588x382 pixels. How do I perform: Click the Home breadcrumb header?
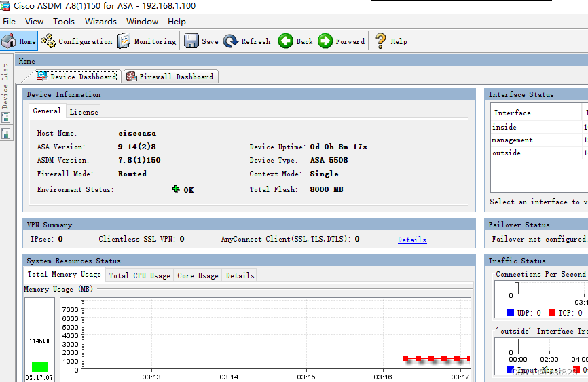pyautogui.click(x=27, y=61)
